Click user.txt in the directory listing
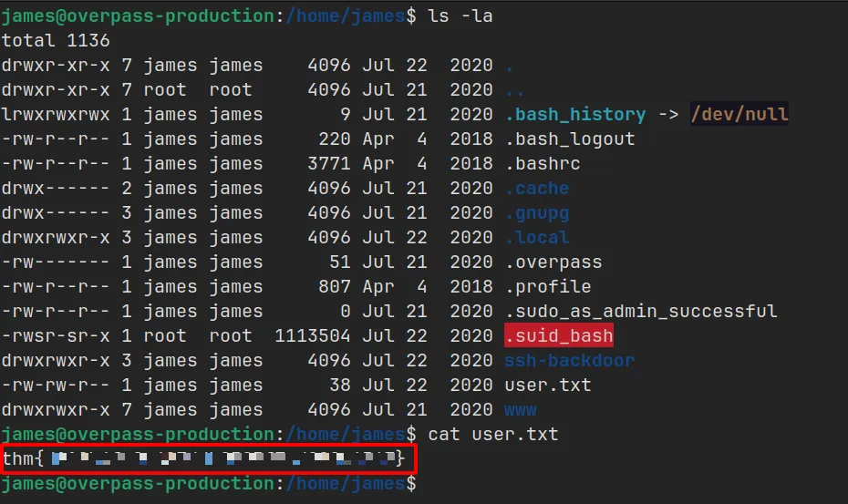Image resolution: width=848 pixels, height=504 pixels. click(547, 385)
